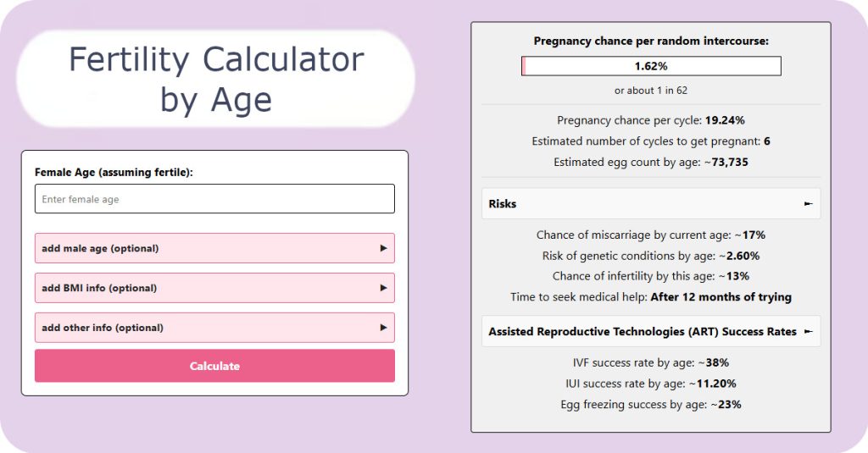The width and height of the screenshot is (868, 453).
Task: Click the triangle icon on other info row
Action: tap(383, 328)
